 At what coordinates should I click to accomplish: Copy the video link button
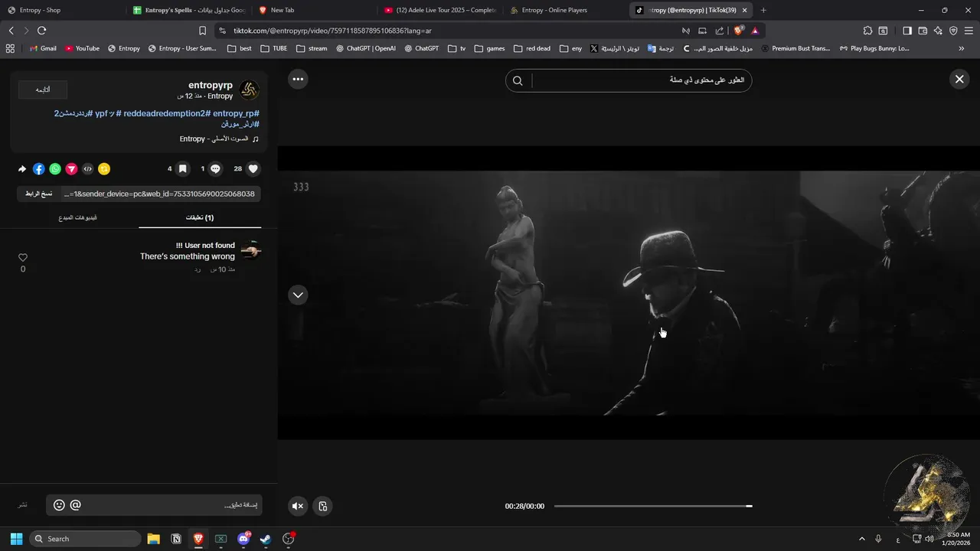tap(38, 194)
